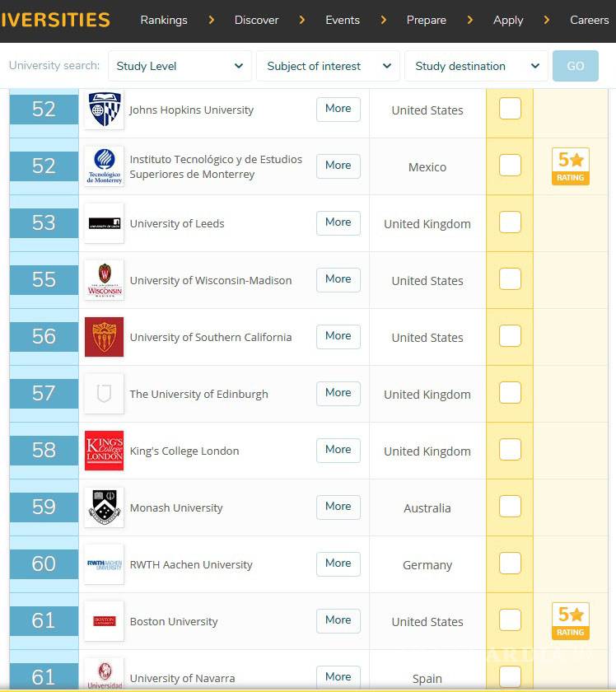This screenshot has width=616, height=692.
Task: Check the compare box for Johns Hopkins University
Action: click(x=510, y=109)
